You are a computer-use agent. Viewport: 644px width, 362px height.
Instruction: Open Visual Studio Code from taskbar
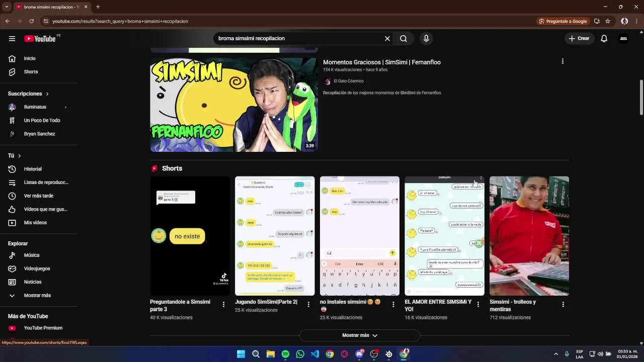[314, 354]
